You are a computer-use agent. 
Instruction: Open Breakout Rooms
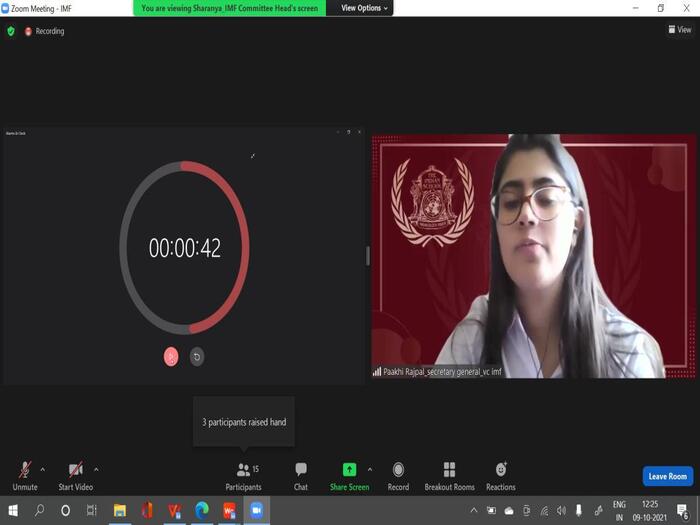[450, 476]
